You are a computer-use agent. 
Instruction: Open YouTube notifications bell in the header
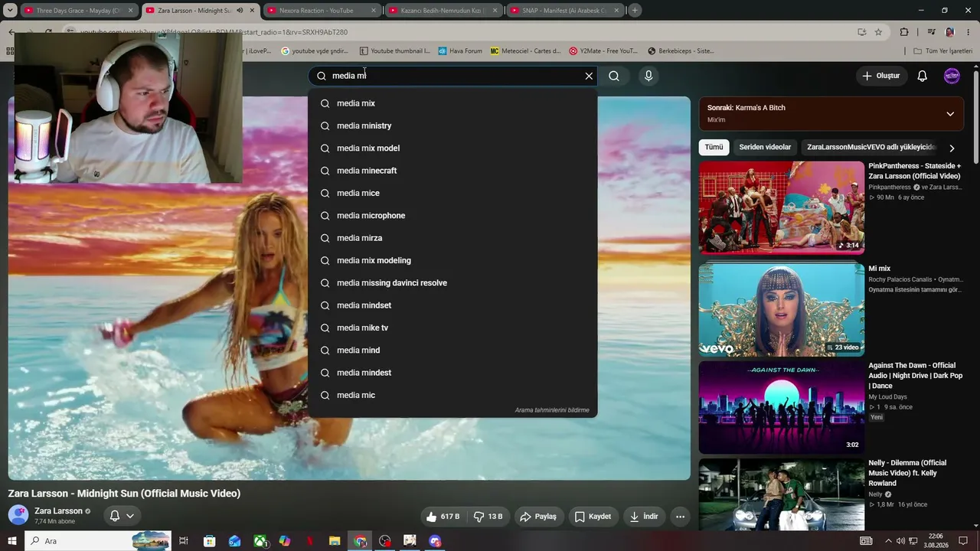click(x=923, y=76)
